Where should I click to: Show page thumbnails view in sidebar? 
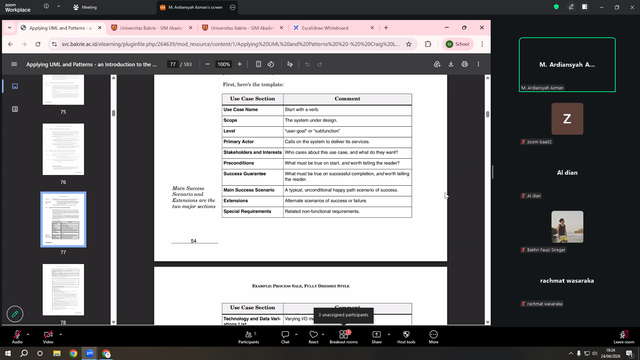(x=15, y=86)
